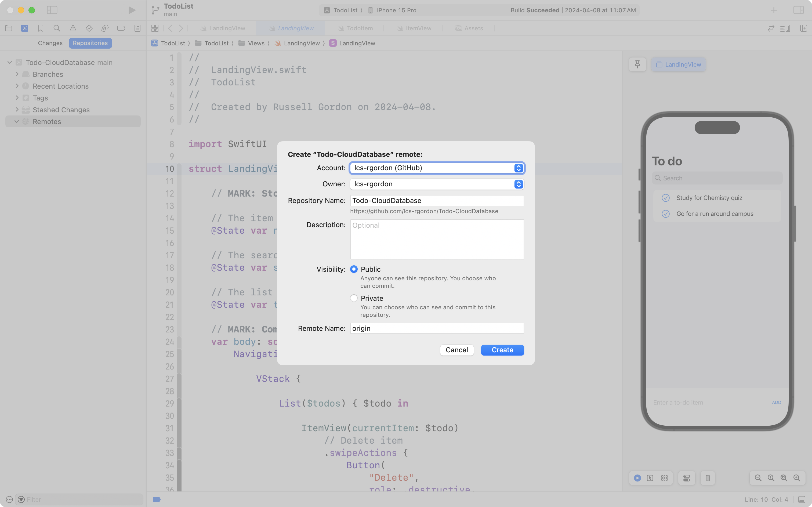Select the Public visibility option
812x507 pixels.
pos(354,269)
